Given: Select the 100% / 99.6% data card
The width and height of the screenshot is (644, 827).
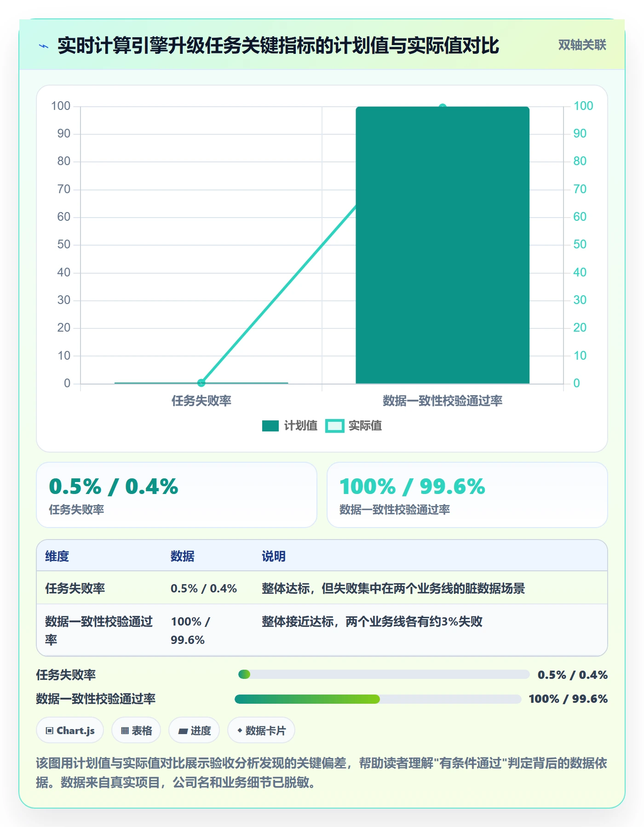Looking at the screenshot, I should coord(467,495).
